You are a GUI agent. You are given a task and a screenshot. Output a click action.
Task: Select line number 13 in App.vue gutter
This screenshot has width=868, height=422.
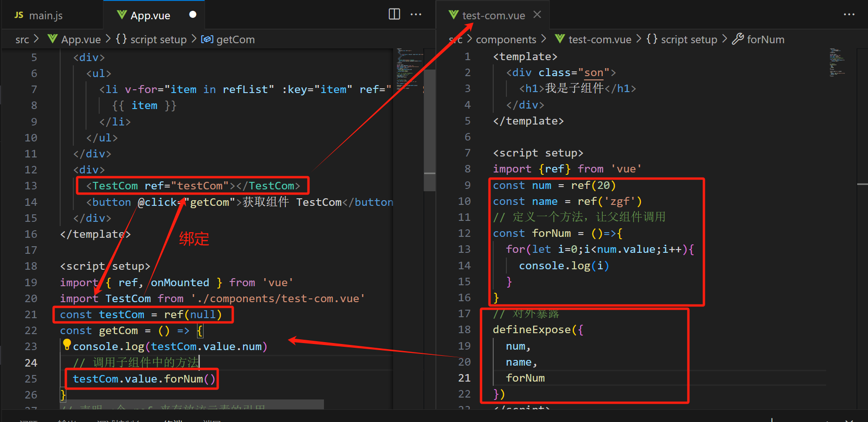(x=31, y=186)
